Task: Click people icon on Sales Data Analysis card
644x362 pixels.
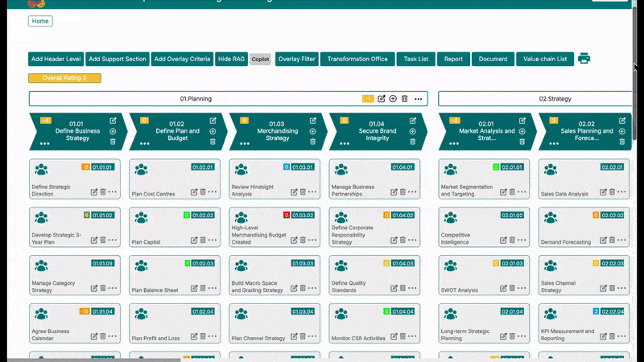Action: pyautogui.click(x=551, y=170)
